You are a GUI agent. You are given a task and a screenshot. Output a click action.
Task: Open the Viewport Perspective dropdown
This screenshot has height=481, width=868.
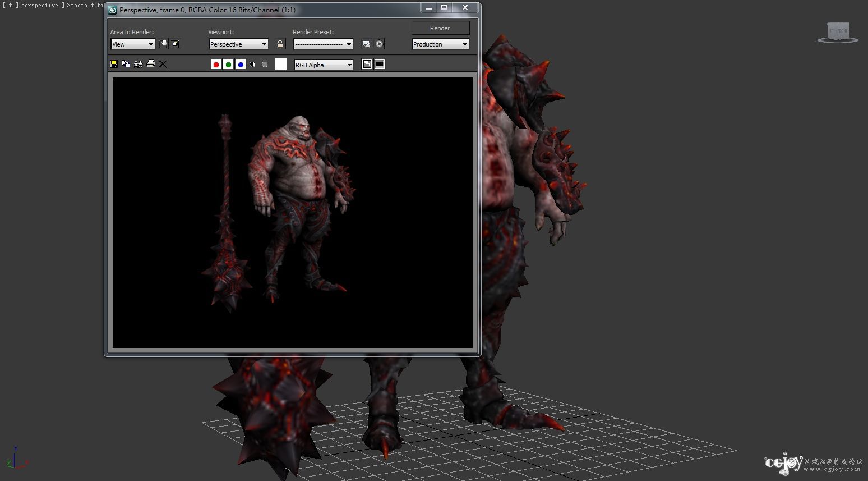tap(238, 44)
